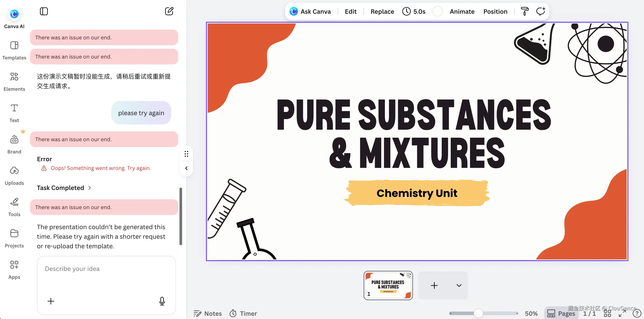Open the Tools sidebar section
This screenshot has height=319, width=644.
[14, 207]
